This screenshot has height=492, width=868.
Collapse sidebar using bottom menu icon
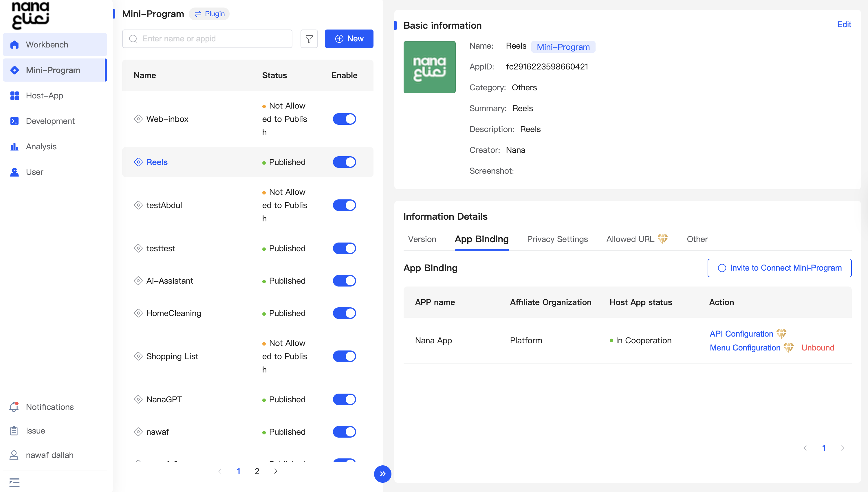click(14, 482)
